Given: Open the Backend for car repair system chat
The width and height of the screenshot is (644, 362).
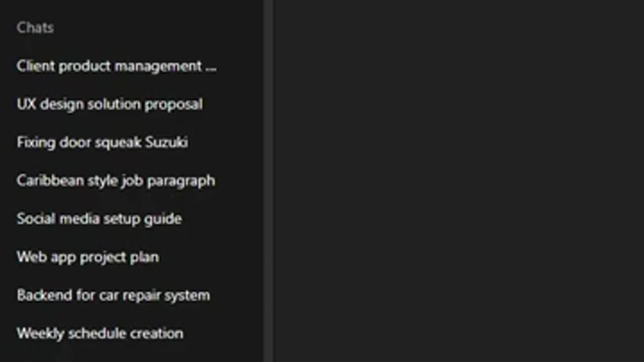Looking at the screenshot, I should [x=113, y=296].
